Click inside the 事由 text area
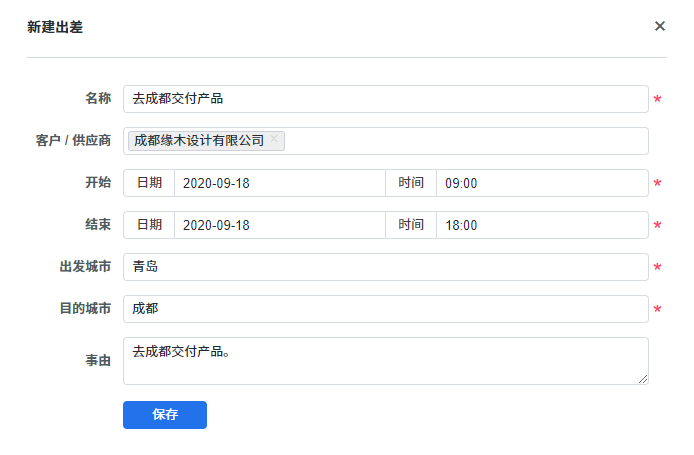Viewport: 694px width, 455px height. (385, 360)
